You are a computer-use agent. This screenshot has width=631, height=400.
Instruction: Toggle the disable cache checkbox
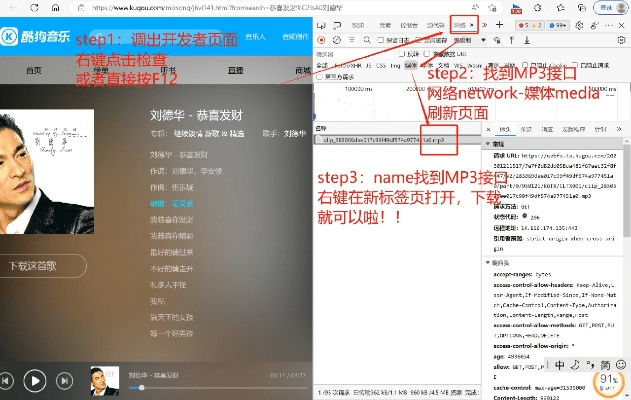coord(419,40)
